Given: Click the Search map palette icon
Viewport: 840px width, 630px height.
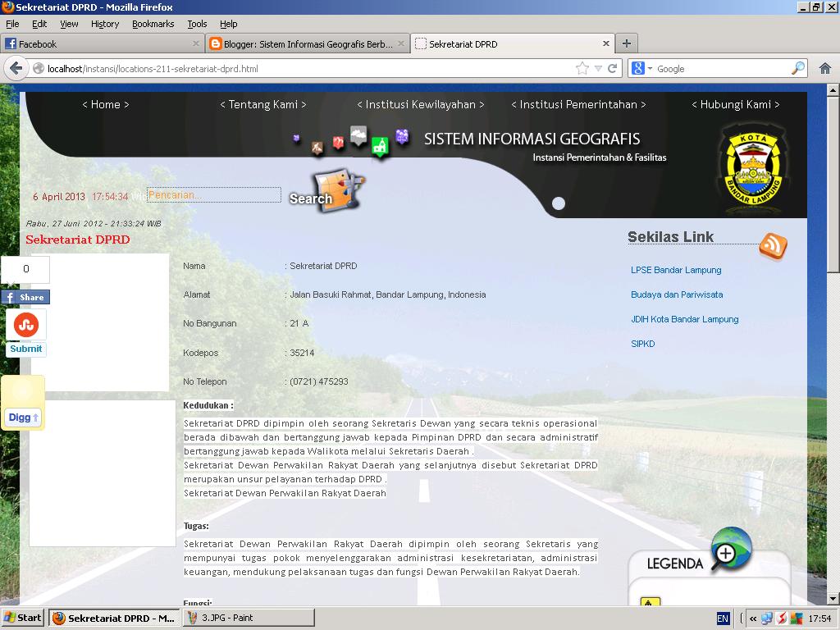Looking at the screenshot, I should 336,189.
